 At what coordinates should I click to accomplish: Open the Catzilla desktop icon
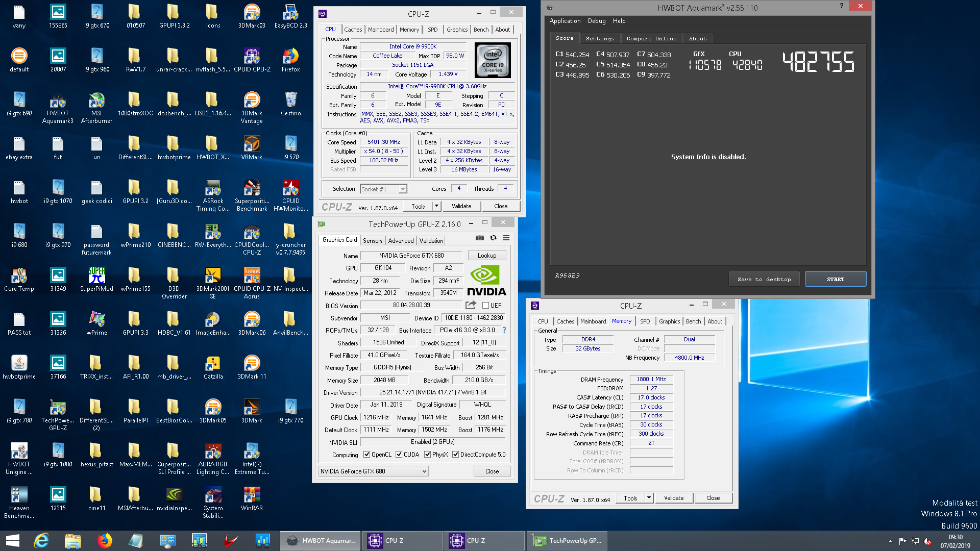point(213,368)
